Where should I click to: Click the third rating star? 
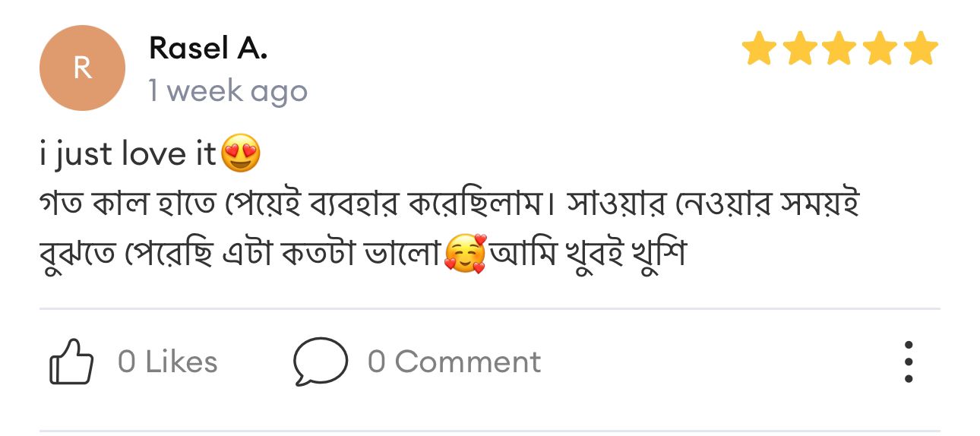839,50
